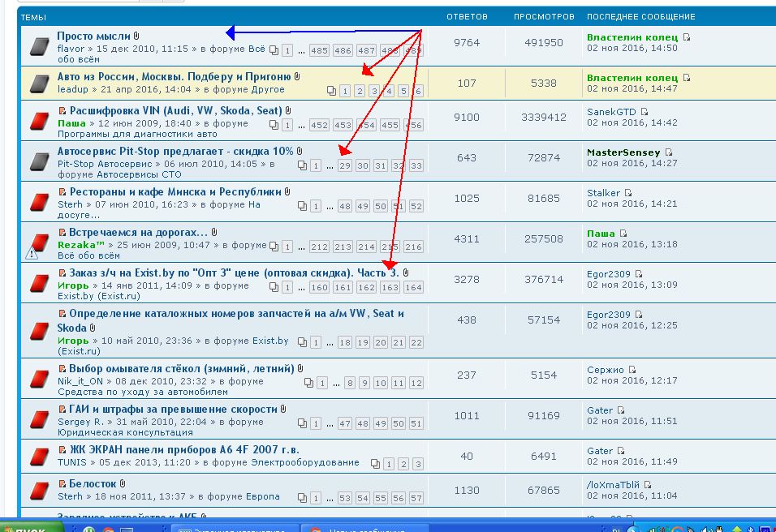Click the last-post icon next to SanekGTD
This screenshot has width=776, height=532.
tap(645, 112)
